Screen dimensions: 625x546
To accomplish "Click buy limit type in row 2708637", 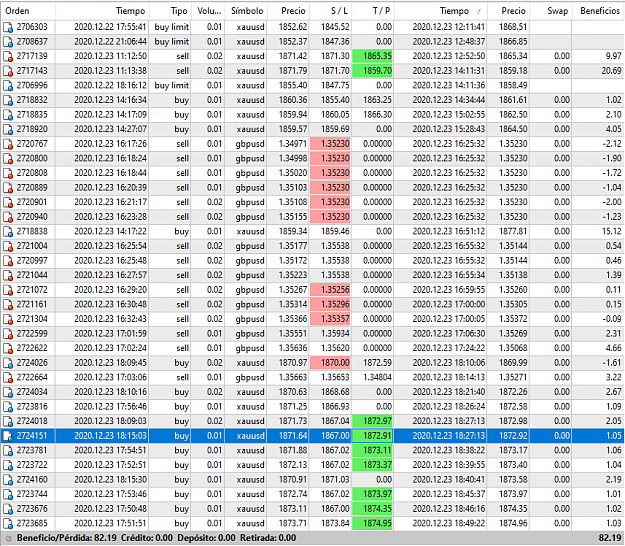I will point(171,42).
